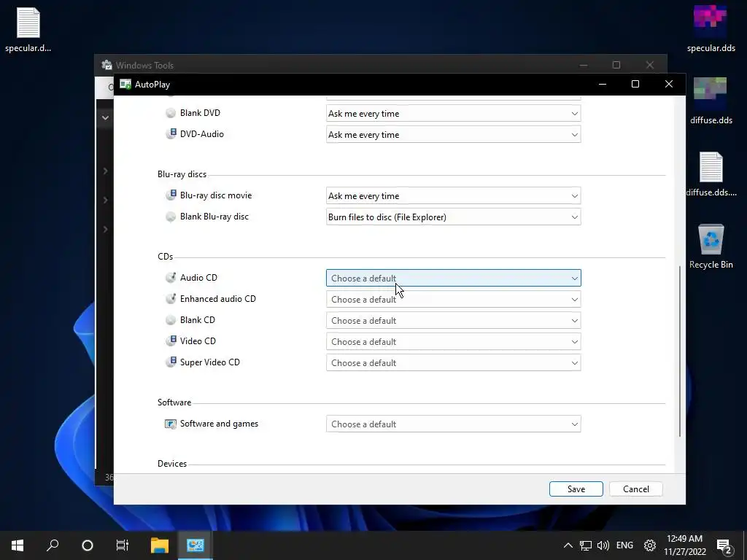Screen dimensions: 747x560
Task: Click the Devices section heading
Action: point(172,464)
